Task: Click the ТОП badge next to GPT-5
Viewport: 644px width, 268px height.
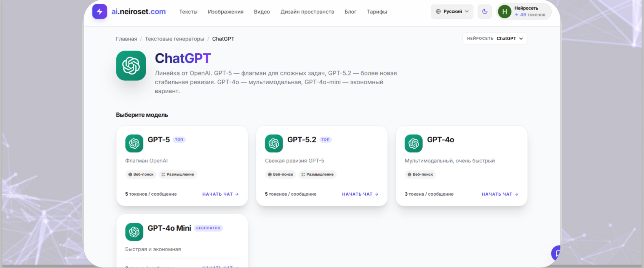Action: pyautogui.click(x=179, y=140)
